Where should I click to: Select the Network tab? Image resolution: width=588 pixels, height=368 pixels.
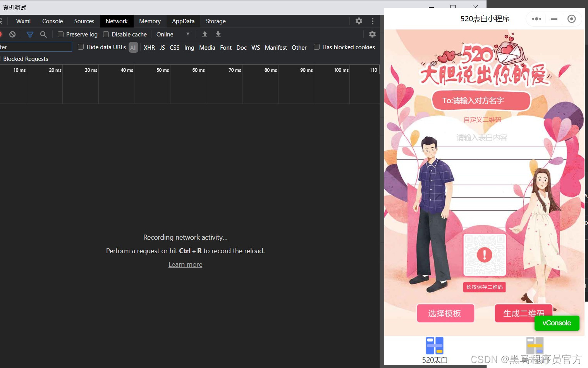point(117,21)
